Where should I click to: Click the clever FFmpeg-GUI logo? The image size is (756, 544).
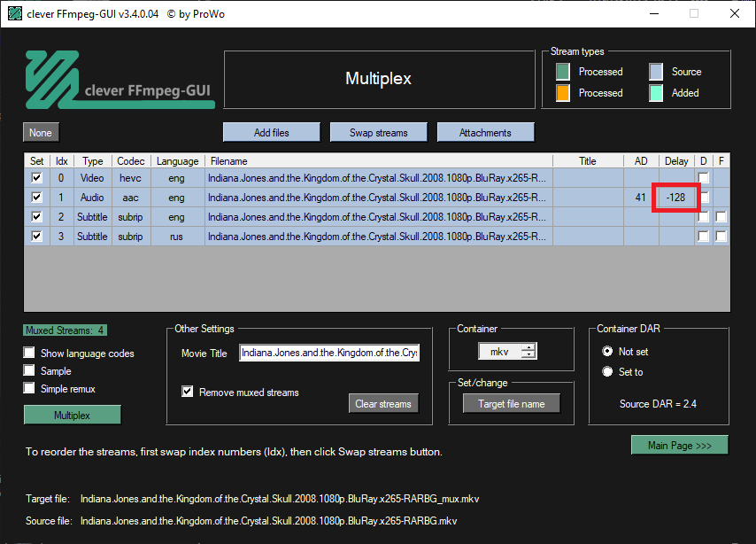pyautogui.click(x=119, y=80)
